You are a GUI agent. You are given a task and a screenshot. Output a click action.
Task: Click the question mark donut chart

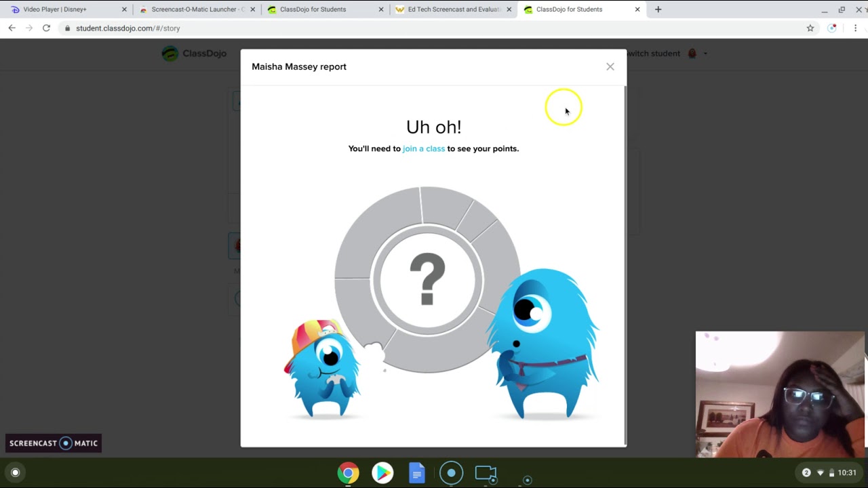pyautogui.click(x=428, y=279)
